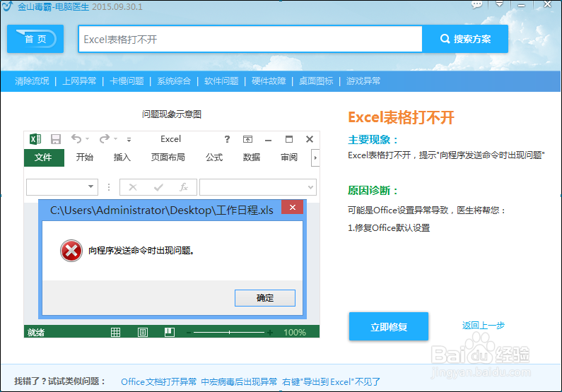Expand the redo history dropdown arrow
Viewport: 562px width, 392px height.
115,139
